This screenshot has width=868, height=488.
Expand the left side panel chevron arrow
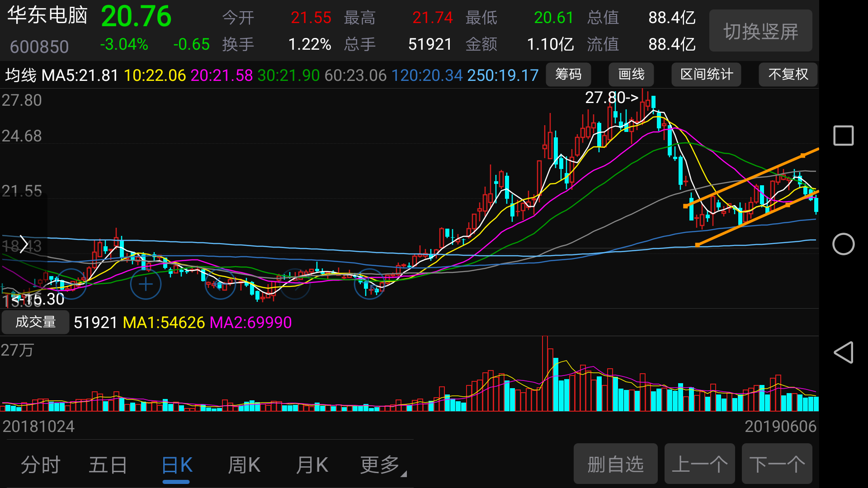pos(24,244)
